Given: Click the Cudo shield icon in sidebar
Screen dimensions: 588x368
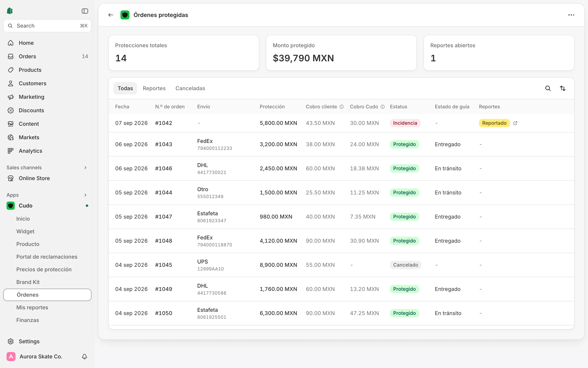Looking at the screenshot, I should 10,206.
